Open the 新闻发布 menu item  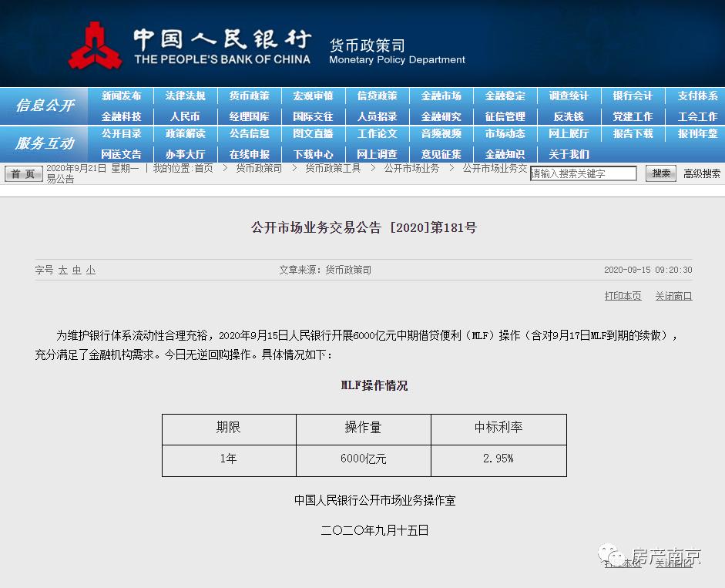(123, 96)
